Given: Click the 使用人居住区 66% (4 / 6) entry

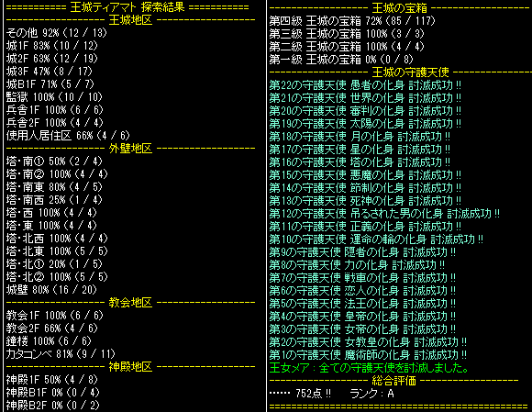Looking at the screenshot, I should coord(68,136).
